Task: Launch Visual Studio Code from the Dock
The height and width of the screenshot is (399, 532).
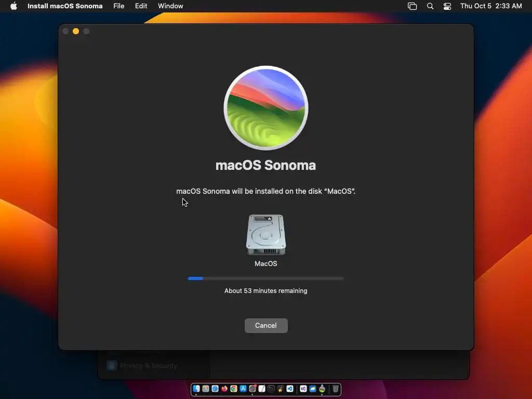Action: click(290, 389)
